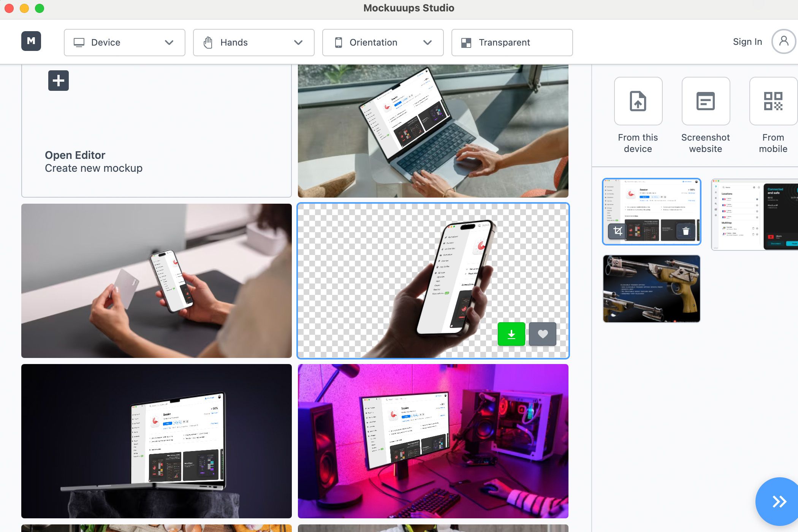Click the '+' add new mockup button
This screenshot has width=798, height=532.
click(x=58, y=80)
